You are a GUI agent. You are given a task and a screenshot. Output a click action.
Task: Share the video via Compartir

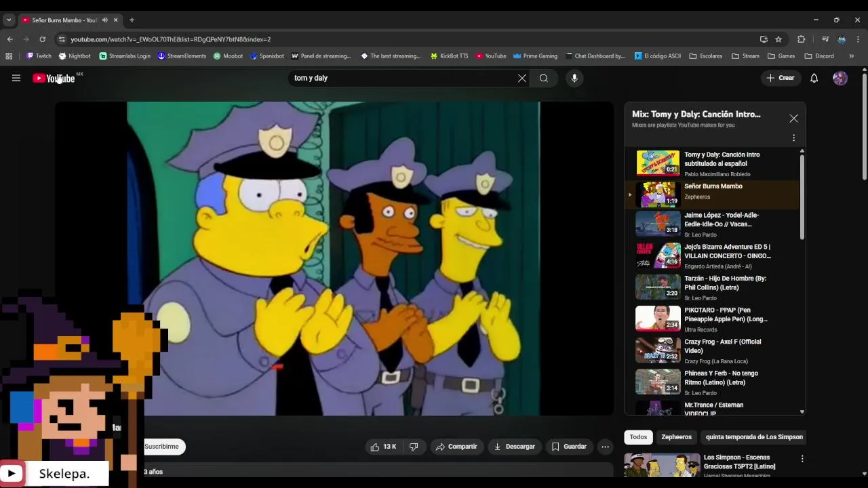[x=456, y=447]
